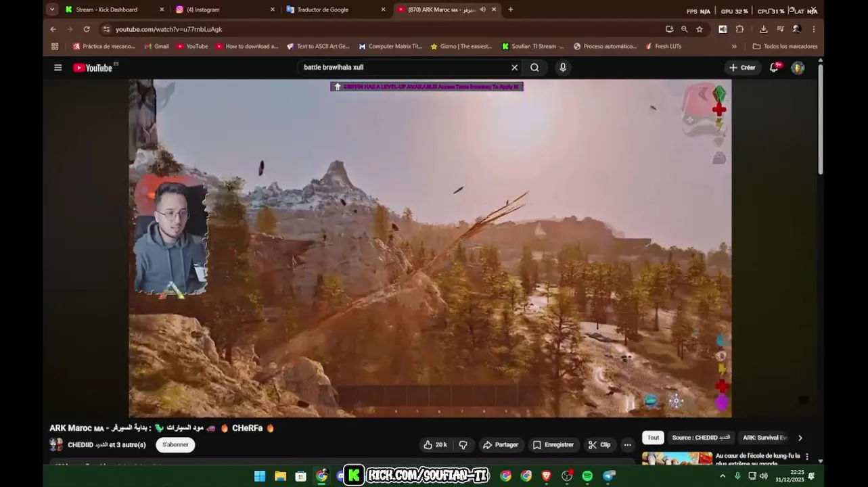The height and width of the screenshot is (487, 868).
Task: Show more bookmarks with the double chevron
Action: click(x=734, y=47)
